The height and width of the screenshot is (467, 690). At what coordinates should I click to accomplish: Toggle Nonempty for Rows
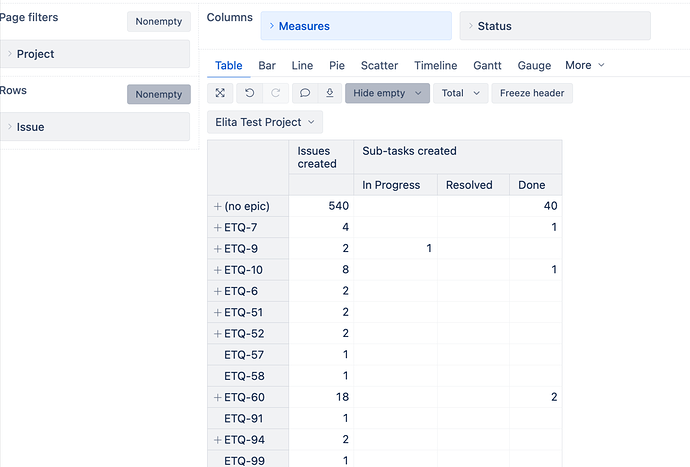[159, 94]
